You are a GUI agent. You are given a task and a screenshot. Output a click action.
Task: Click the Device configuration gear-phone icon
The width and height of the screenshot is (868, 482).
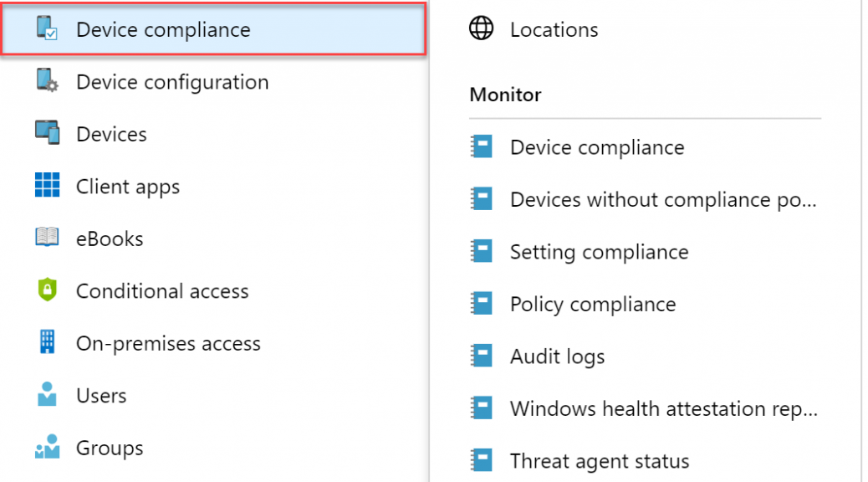(47, 80)
